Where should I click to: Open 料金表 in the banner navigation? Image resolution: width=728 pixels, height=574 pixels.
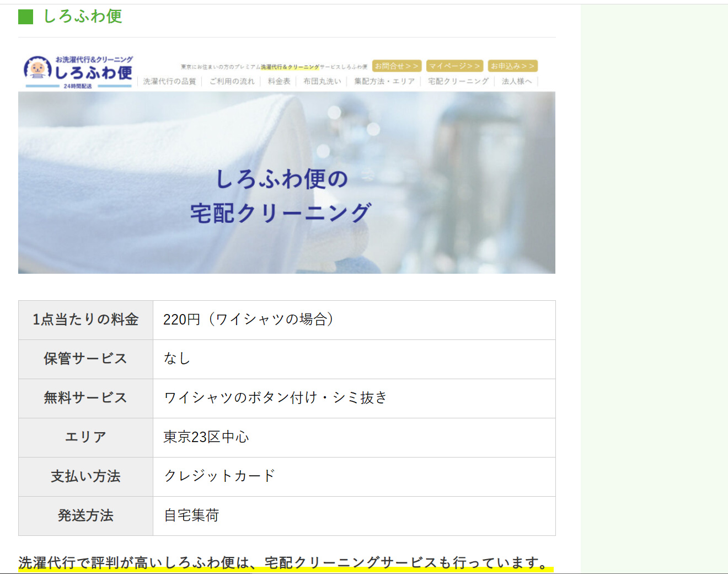tap(279, 81)
